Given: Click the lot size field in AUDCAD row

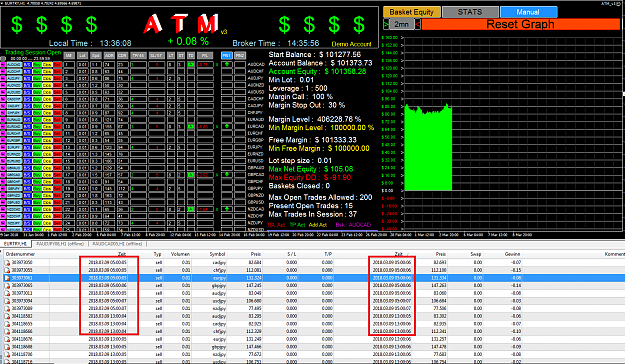Looking at the screenshot, I should click(x=83, y=65).
